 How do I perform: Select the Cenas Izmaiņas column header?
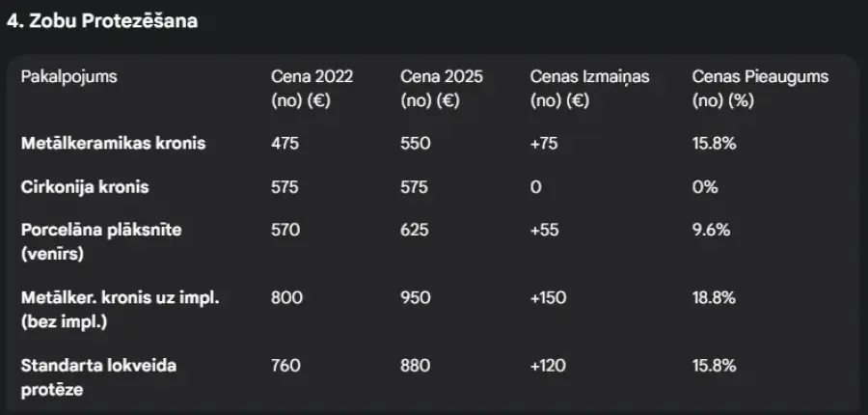(x=590, y=89)
